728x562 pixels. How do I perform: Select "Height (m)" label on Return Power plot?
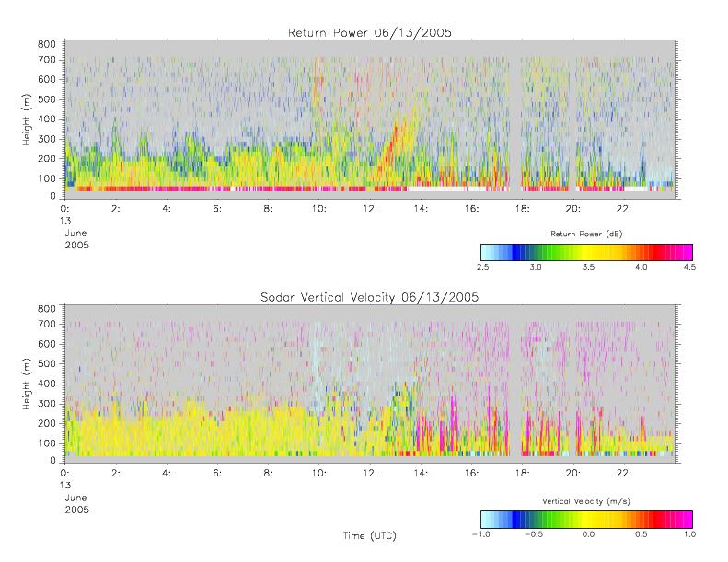(x=27, y=120)
